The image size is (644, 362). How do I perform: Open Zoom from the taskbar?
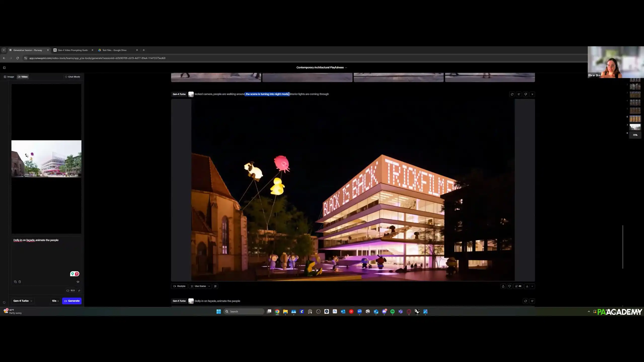[x=359, y=311]
